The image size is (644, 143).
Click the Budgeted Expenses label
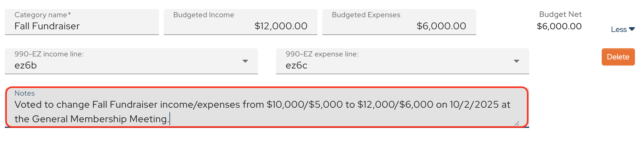(366, 15)
